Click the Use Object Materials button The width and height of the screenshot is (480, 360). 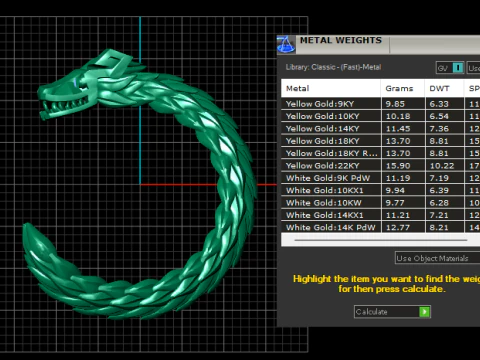[x=438, y=258]
